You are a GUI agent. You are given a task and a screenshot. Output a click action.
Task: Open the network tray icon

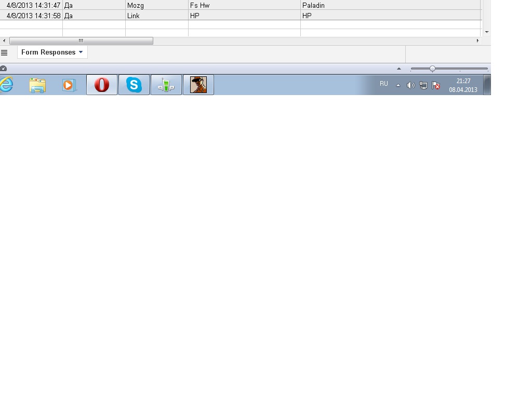pos(423,85)
